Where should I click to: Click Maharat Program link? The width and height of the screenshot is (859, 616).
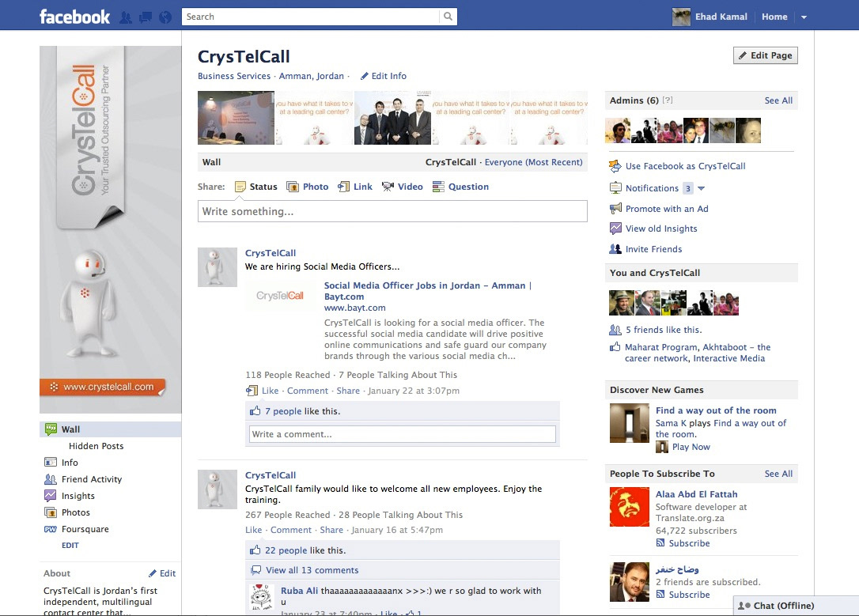tap(661, 347)
